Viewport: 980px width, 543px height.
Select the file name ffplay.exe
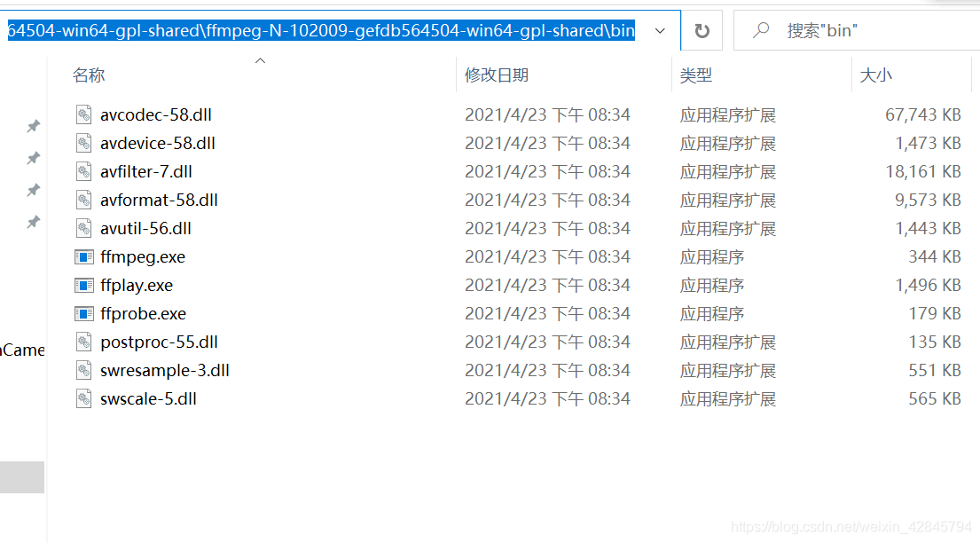[x=137, y=286]
